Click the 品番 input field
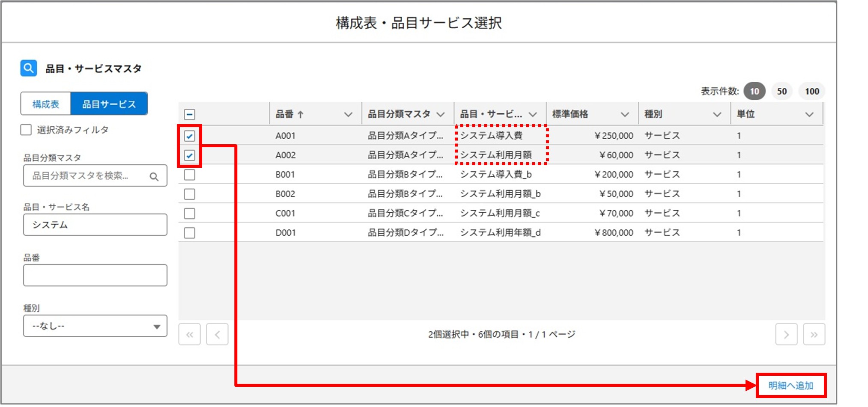Viewport: 868px width, 407px height. [94, 275]
